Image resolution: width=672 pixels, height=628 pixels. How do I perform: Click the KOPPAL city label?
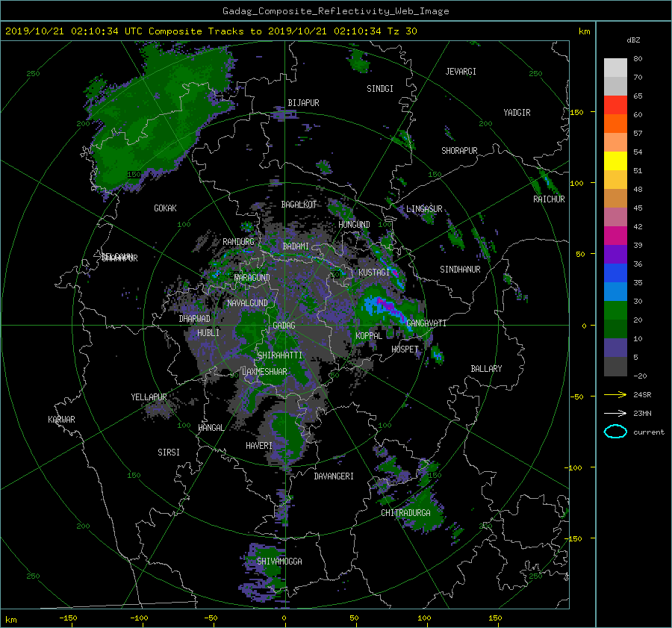tap(369, 336)
